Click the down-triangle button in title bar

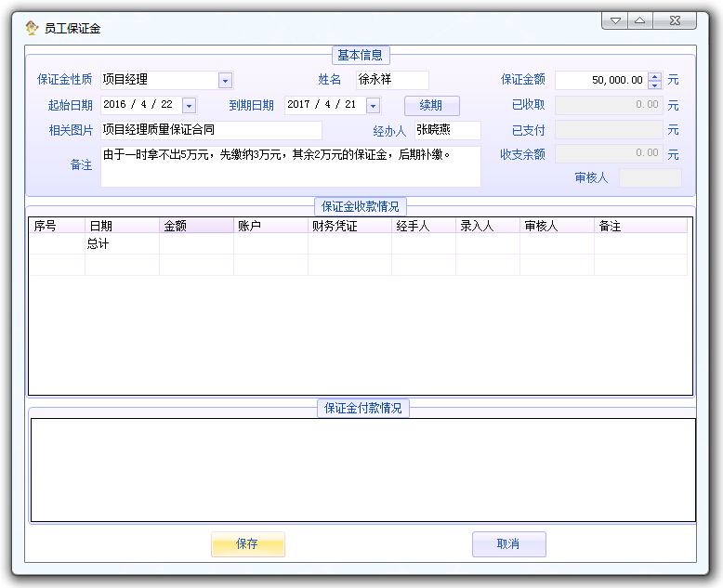point(614,20)
